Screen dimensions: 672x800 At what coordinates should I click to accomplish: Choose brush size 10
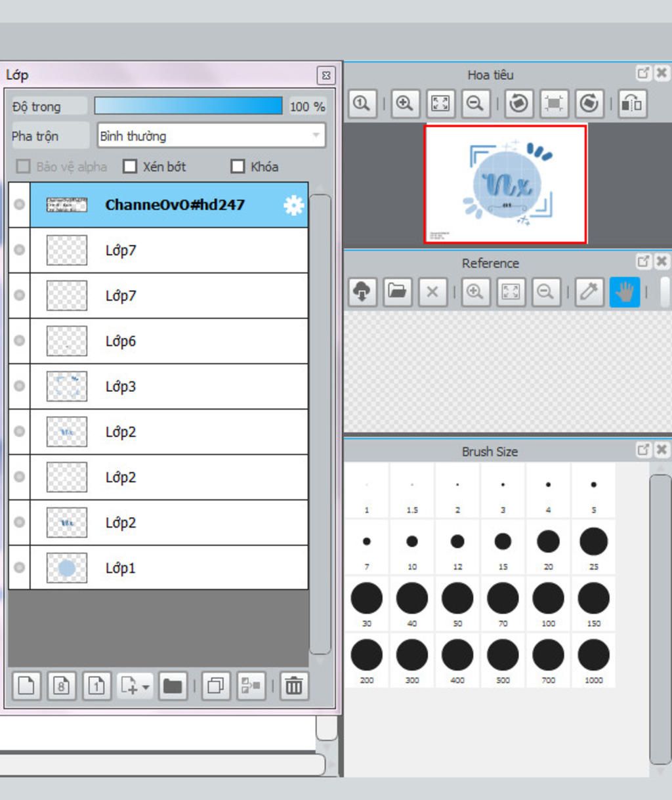412,548
